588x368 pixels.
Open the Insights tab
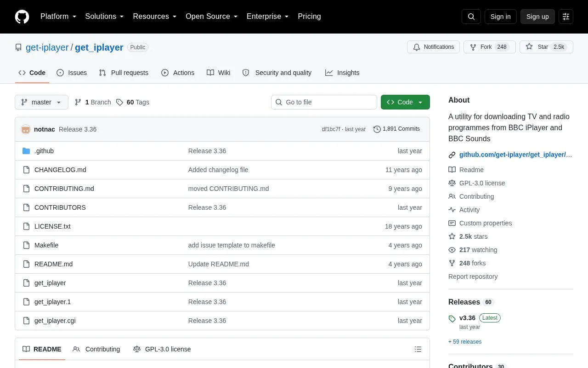(x=342, y=73)
